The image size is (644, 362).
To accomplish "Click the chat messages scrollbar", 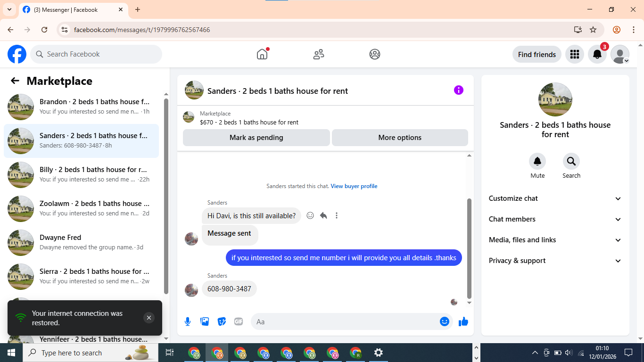I will (469, 248).
